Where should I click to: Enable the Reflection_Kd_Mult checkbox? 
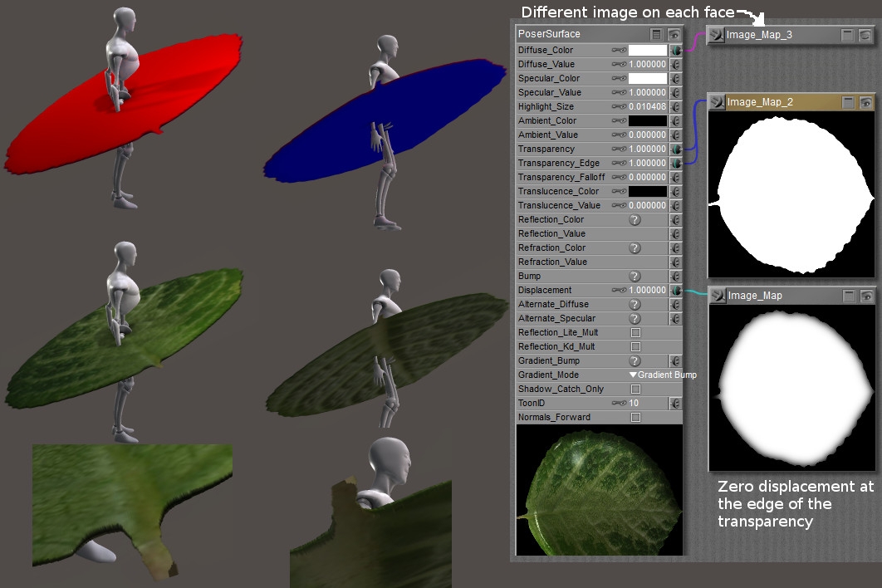coord(635,346)
